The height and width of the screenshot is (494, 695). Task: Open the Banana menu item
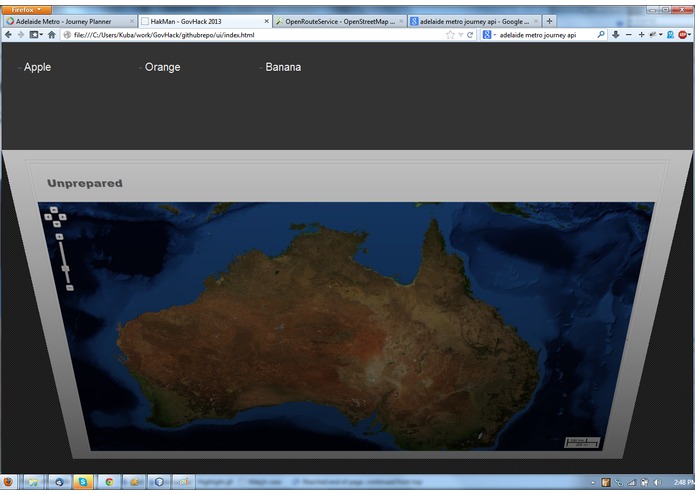click(283, 67)
